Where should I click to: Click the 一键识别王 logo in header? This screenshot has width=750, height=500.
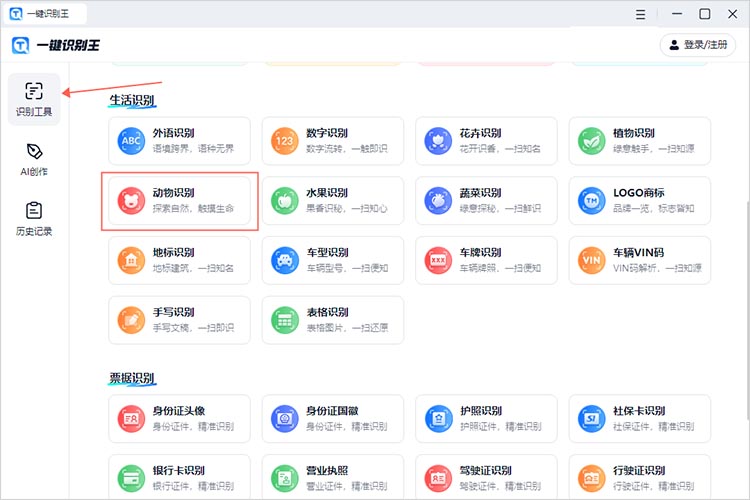point(56,45)
